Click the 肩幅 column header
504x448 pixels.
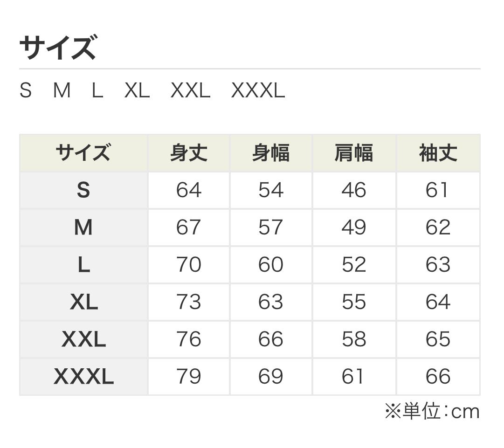tap(354, 153)
